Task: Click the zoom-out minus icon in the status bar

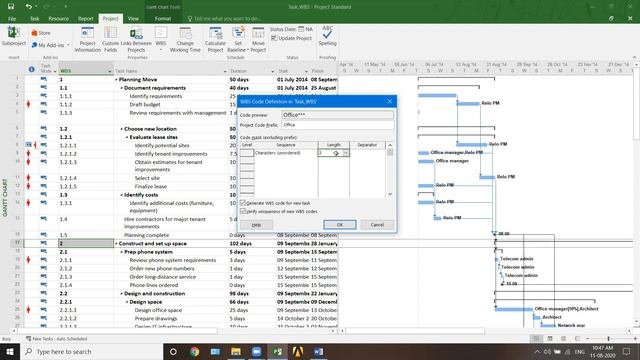Action: click(x=588, y=339)
